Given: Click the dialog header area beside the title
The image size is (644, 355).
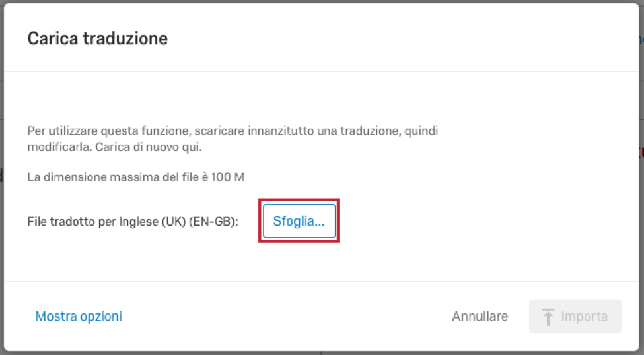Looking at the screenshot, I should pyautogui.click(x=402, y=38).
